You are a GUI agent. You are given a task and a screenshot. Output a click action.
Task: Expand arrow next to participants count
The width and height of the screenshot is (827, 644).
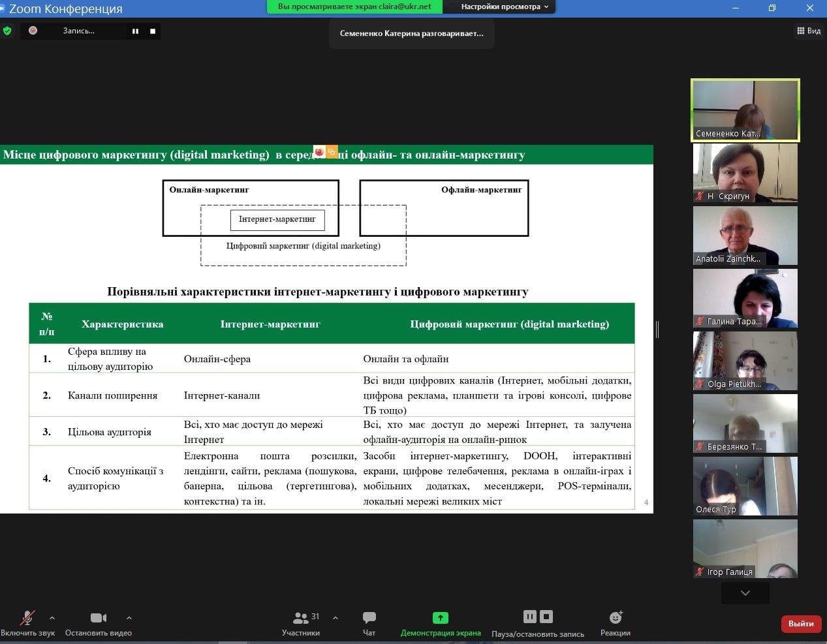[x=335, y=617]
